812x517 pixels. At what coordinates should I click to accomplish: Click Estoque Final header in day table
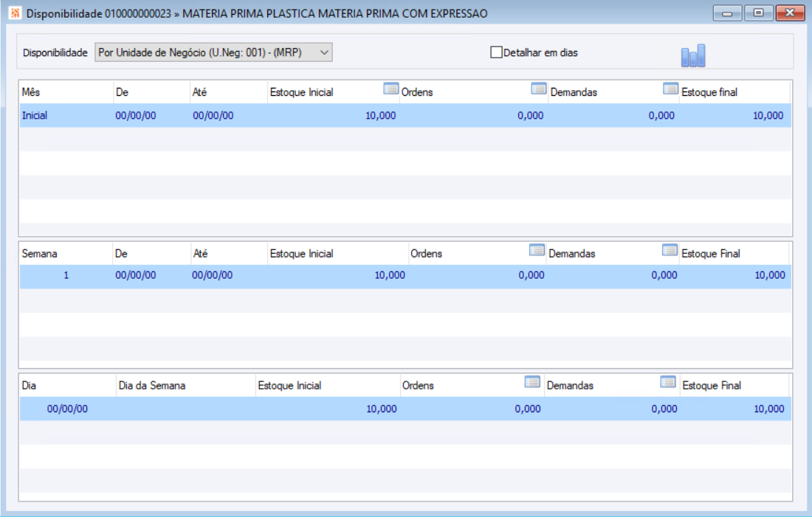(x=712, y=386)
